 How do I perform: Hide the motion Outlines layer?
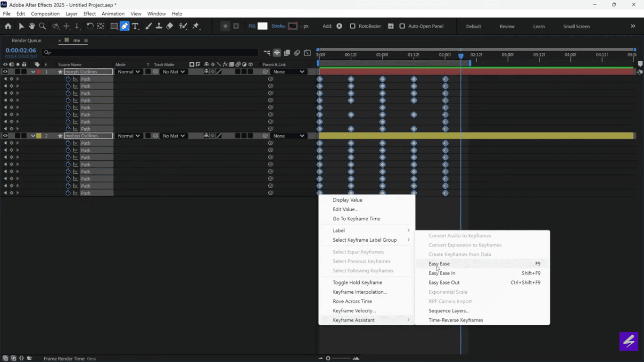click(x=5, y=136)
